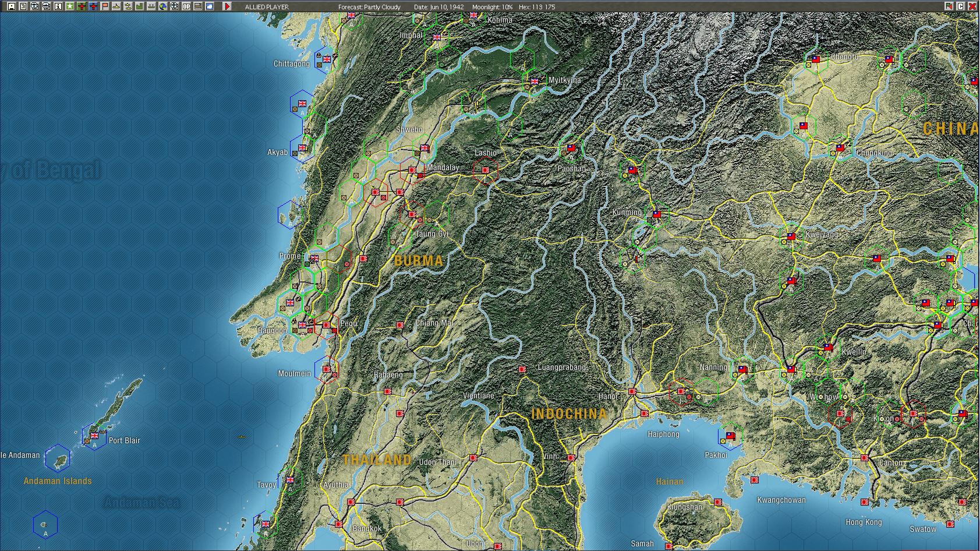Viewport: 980px width, 551px height.
Task: Select the British base flag at Myitkyina
Action: pos(535,81)
